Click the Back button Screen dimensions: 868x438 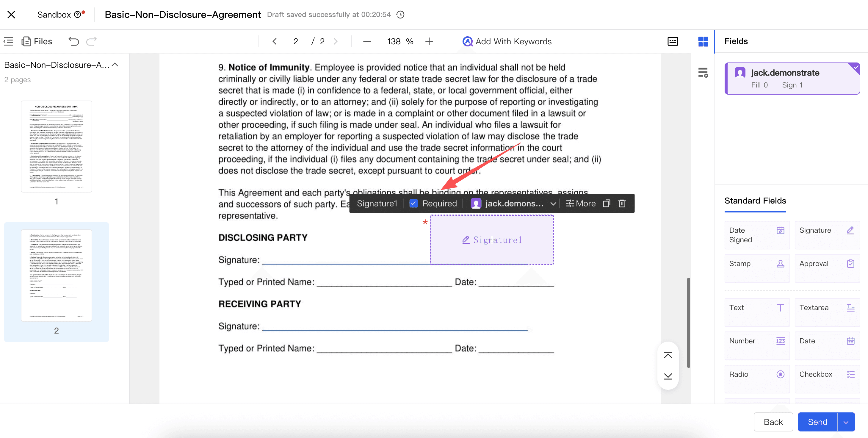click(x=773, y=422)
